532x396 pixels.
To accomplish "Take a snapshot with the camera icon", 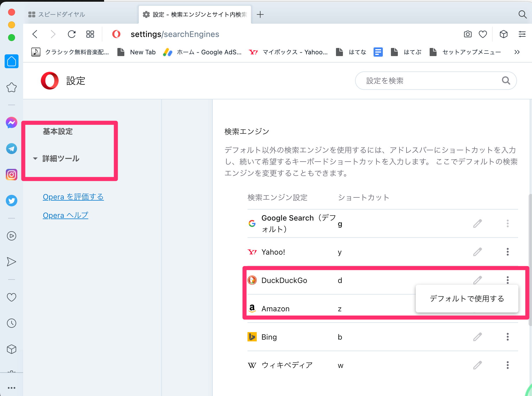I will tap(468, 34).
